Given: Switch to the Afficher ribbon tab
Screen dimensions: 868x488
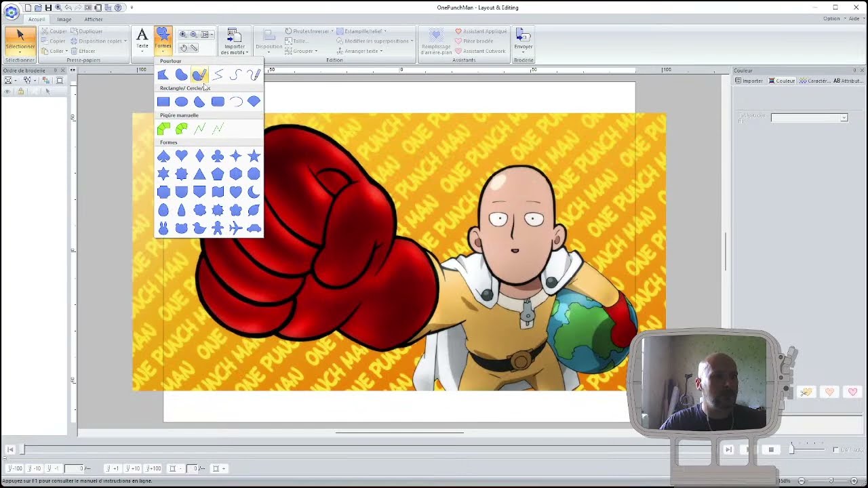Looking at the screenshot, I should (x=94, y=19).
